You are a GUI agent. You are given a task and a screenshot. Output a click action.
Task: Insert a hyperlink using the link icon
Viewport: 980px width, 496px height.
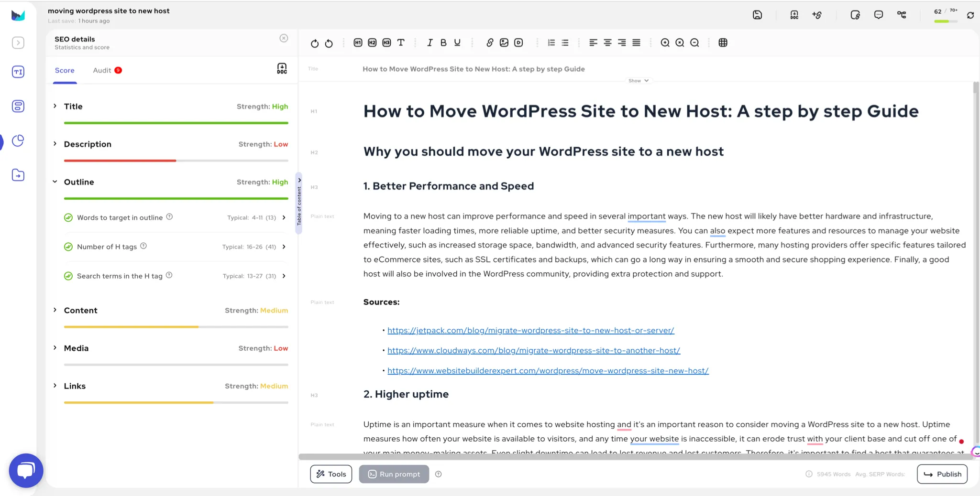[489, 43]
